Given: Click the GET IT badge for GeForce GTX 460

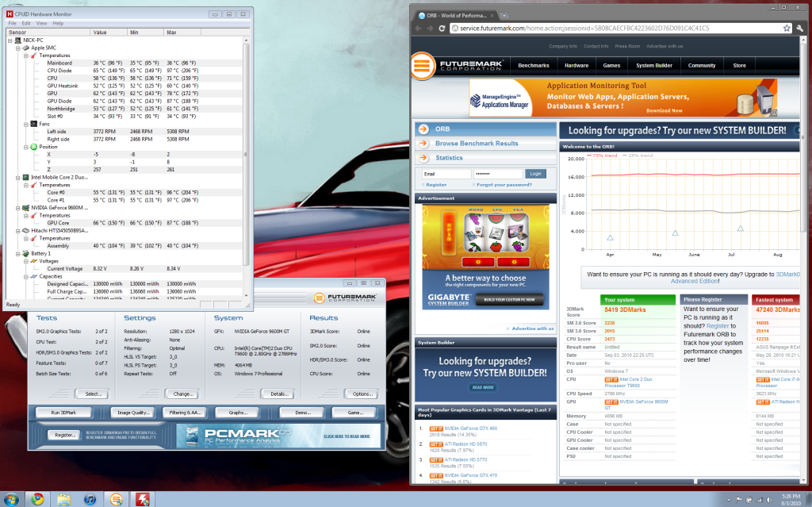Looking at the screenshot, I should 436,428.
